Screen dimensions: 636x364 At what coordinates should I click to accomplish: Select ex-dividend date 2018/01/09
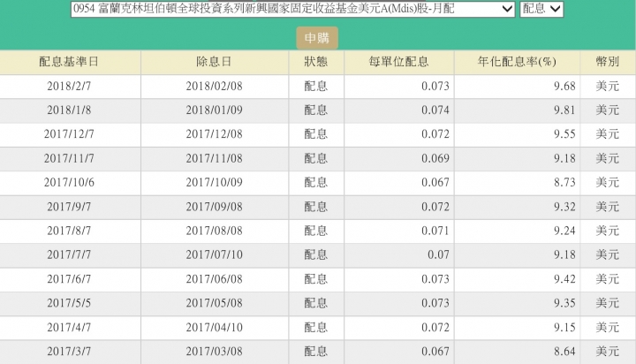pyautogui.click(x=214, y=110)
